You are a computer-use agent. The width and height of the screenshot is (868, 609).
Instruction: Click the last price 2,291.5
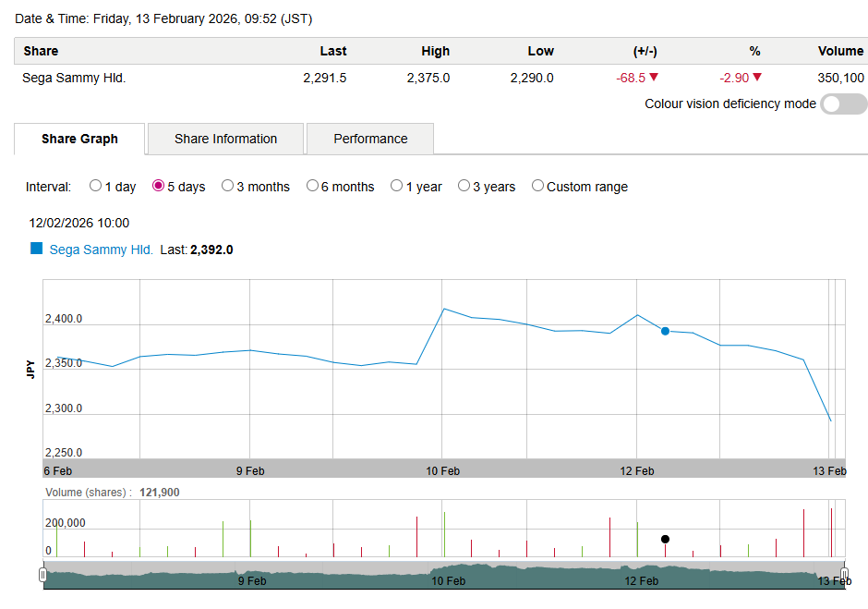[x=324, y=79]
